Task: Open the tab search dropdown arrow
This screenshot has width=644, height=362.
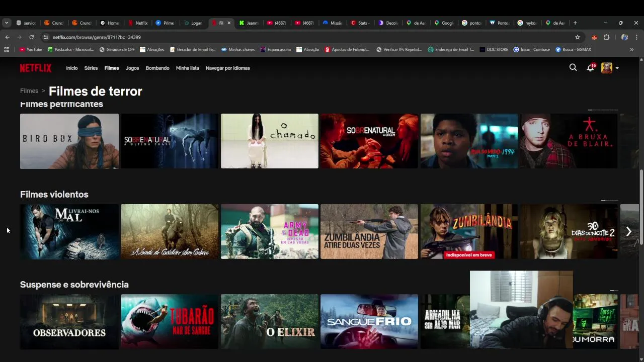Action: [7, 23]
